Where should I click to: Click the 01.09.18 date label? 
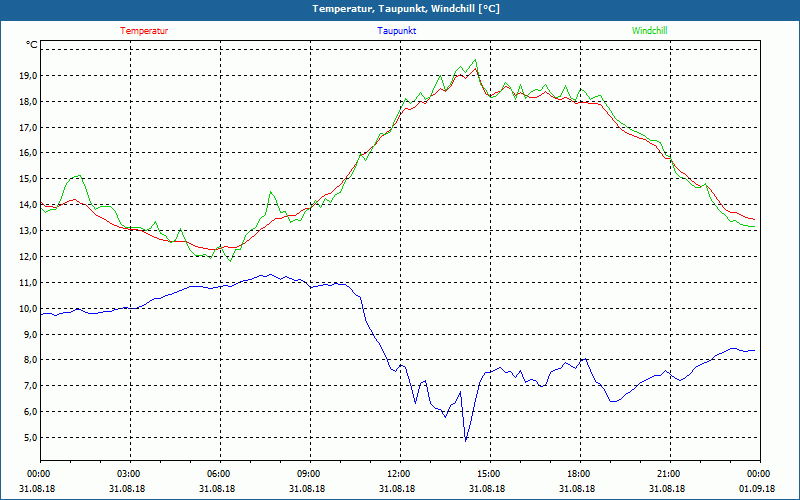click(757, 488)
